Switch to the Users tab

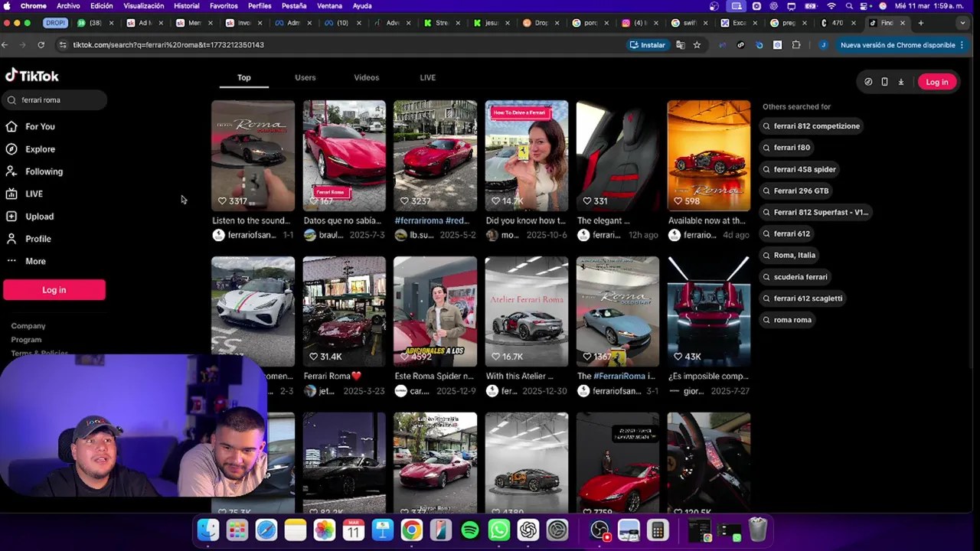click(x=305, y=77)
